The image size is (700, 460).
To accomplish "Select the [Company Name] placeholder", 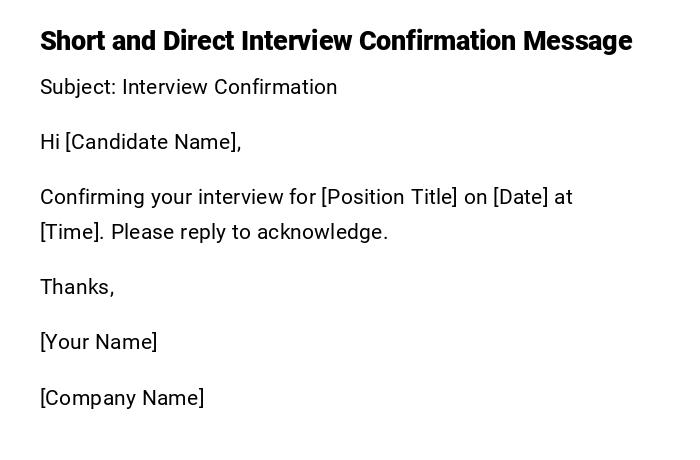I will click(x=122, y=398).
